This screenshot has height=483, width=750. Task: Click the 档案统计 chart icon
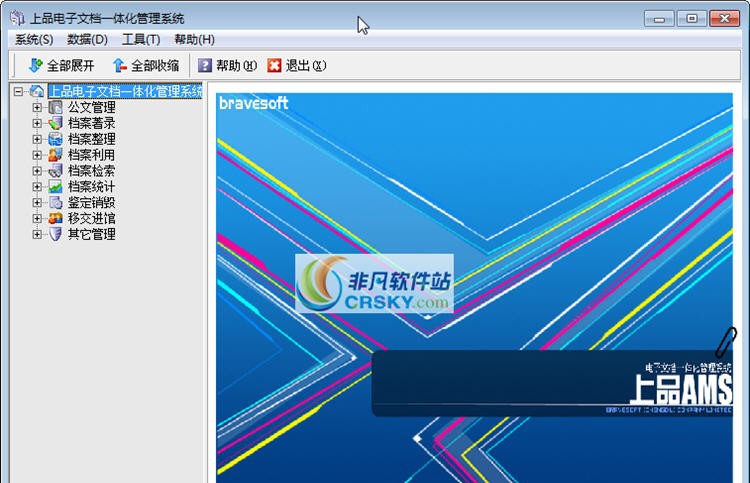click(55, 187)
